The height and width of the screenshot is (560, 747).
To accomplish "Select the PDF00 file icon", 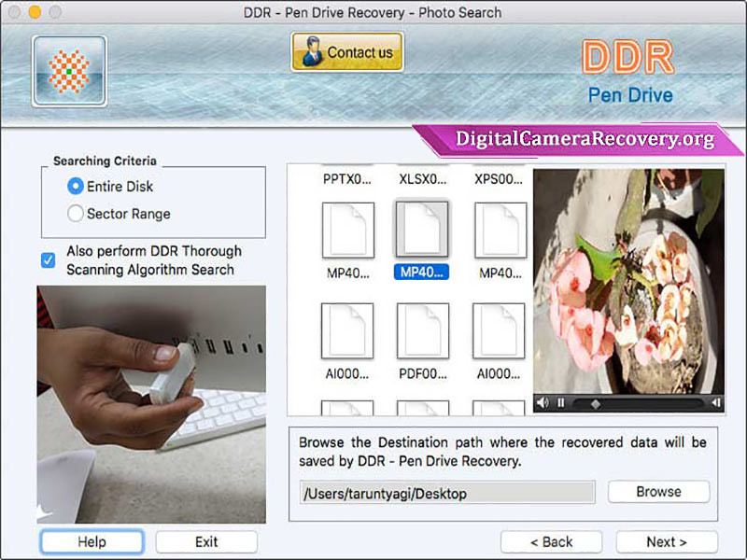I will point(423,330).
